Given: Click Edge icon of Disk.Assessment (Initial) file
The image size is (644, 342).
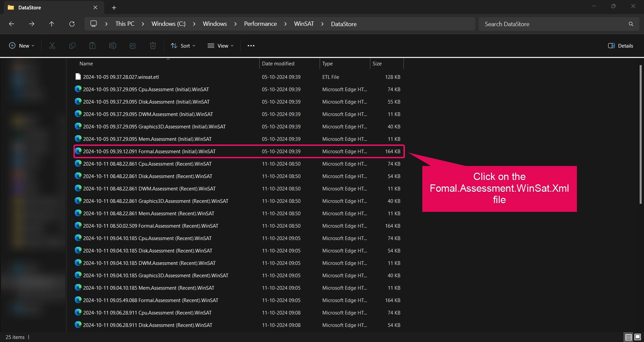Looking at the screenshot, I should (x=78, y=102).
